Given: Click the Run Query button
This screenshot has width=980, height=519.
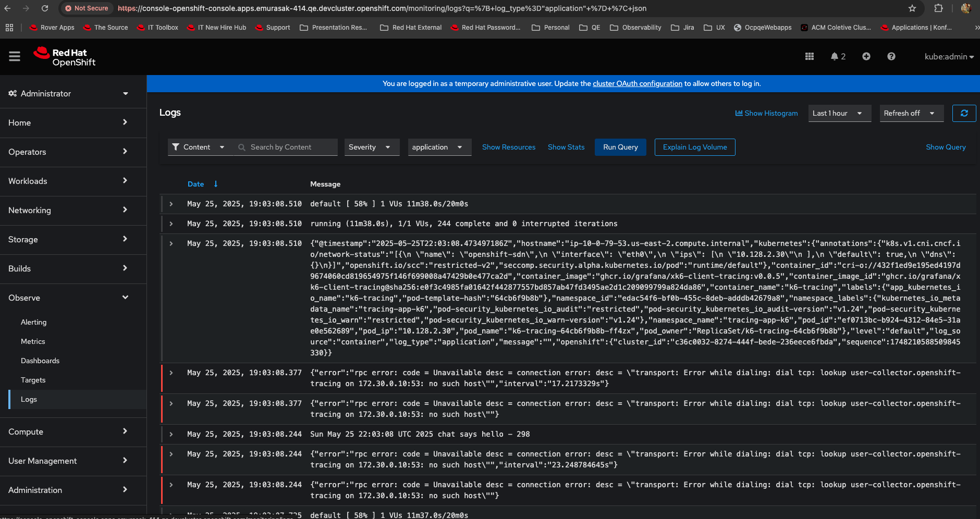Looking at the screenshot, I should coord(620,147).
